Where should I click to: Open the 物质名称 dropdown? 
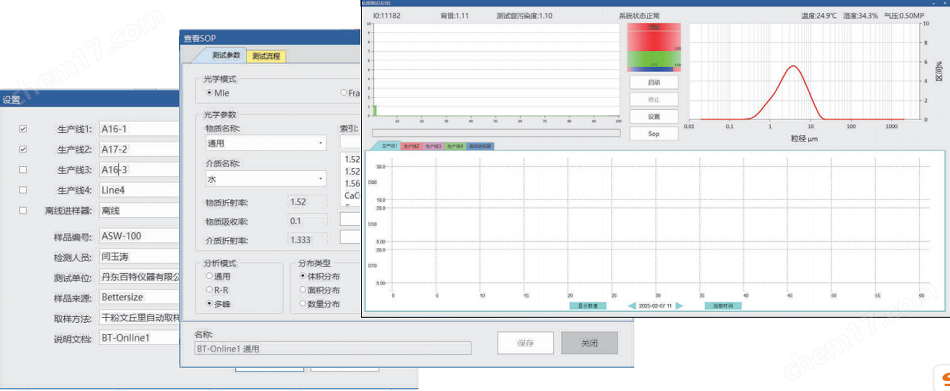[266, 143]
